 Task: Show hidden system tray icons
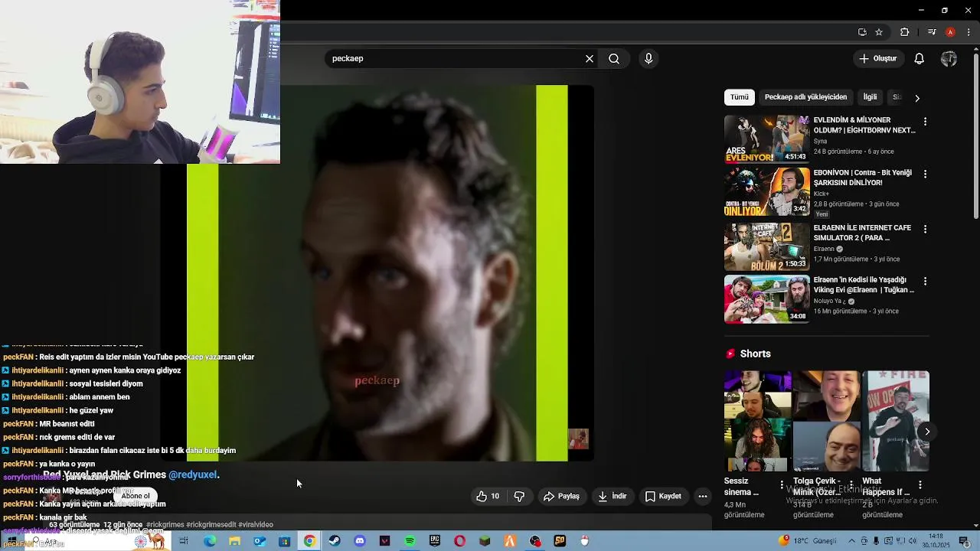851,541
